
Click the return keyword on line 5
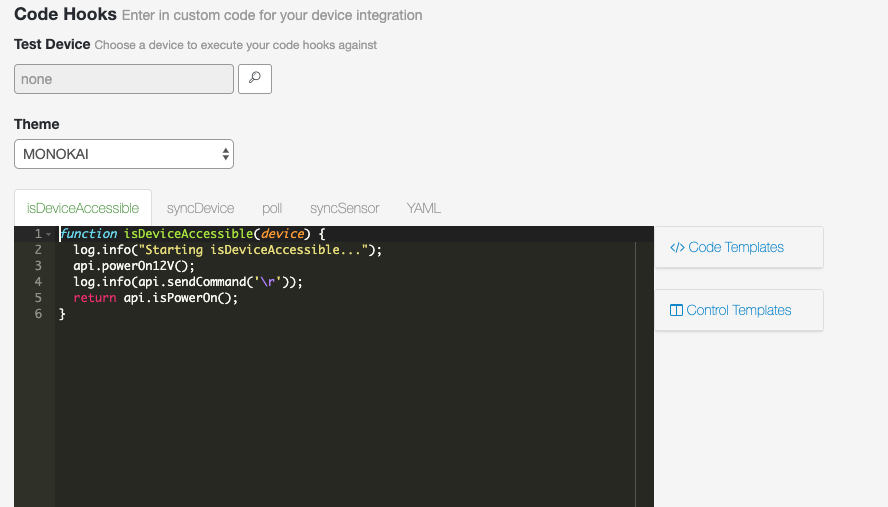(x=95, y=297)
